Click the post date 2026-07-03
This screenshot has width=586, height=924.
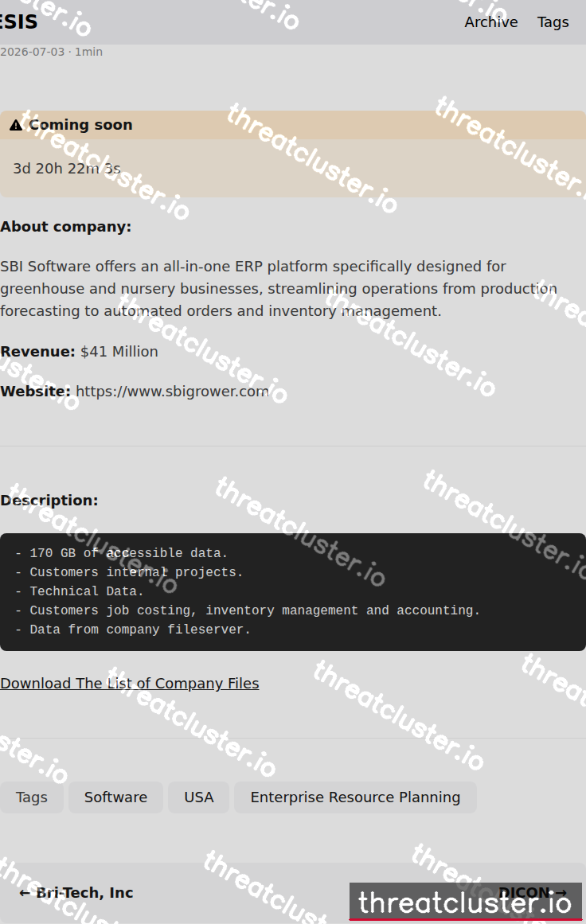click(33, 52)
